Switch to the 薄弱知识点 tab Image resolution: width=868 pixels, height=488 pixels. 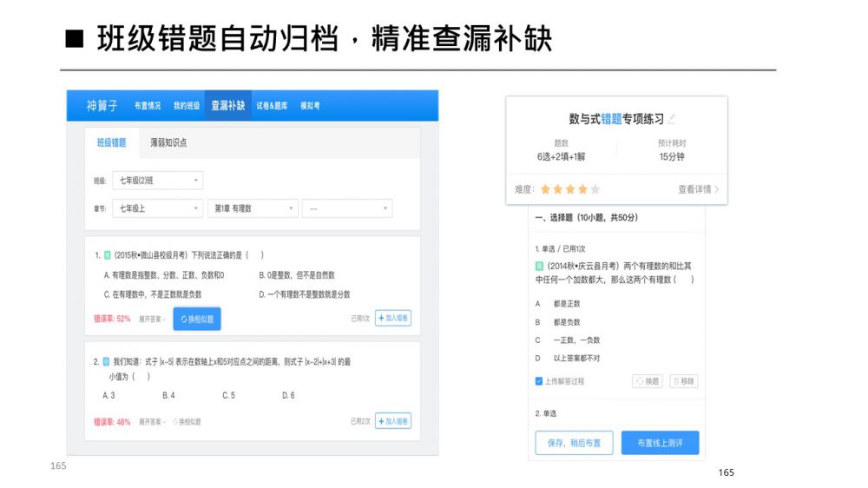(168, 142)
